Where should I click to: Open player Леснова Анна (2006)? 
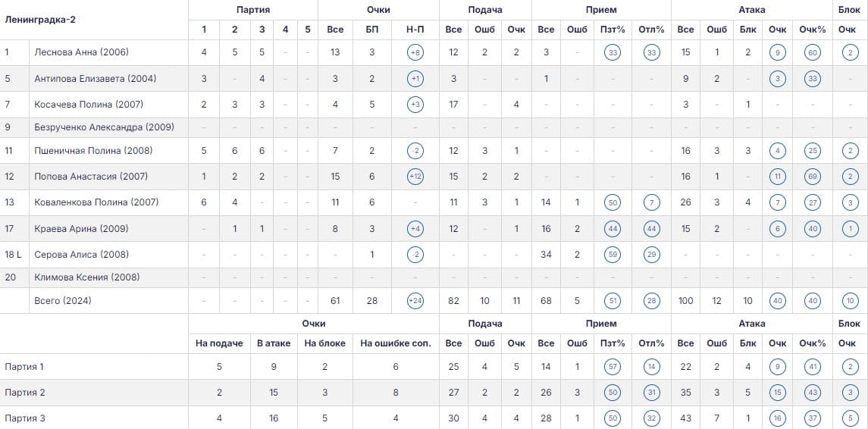point(81,52)
